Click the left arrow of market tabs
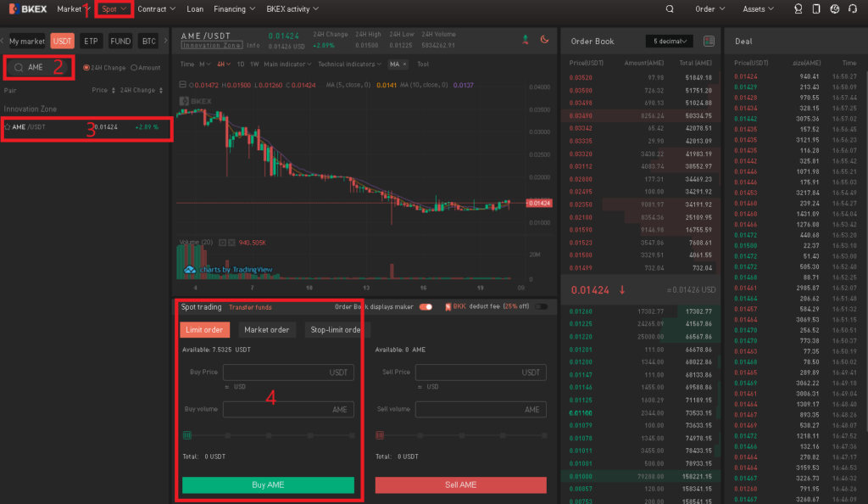This screenshot has width=868, height=504. click(3, 41)
